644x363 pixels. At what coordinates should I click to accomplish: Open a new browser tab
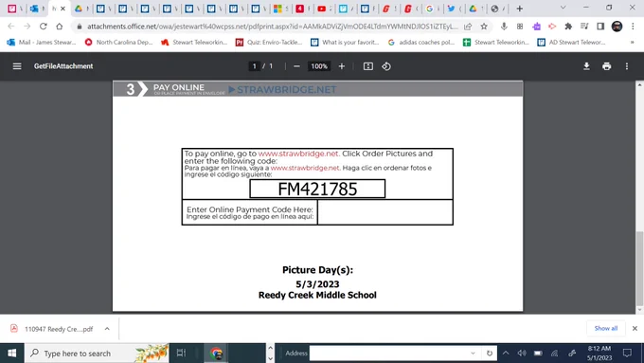point(520,9)
